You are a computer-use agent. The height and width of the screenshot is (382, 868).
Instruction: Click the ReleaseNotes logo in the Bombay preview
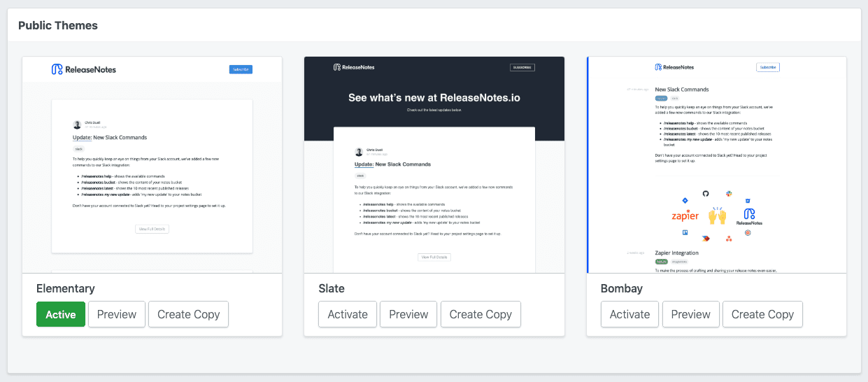pos(674,67)
